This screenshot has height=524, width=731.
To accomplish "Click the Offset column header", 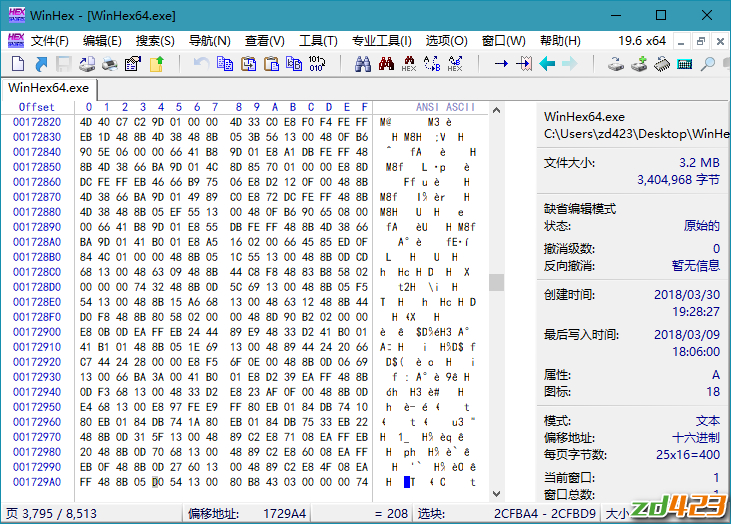I will pos(37,107).
